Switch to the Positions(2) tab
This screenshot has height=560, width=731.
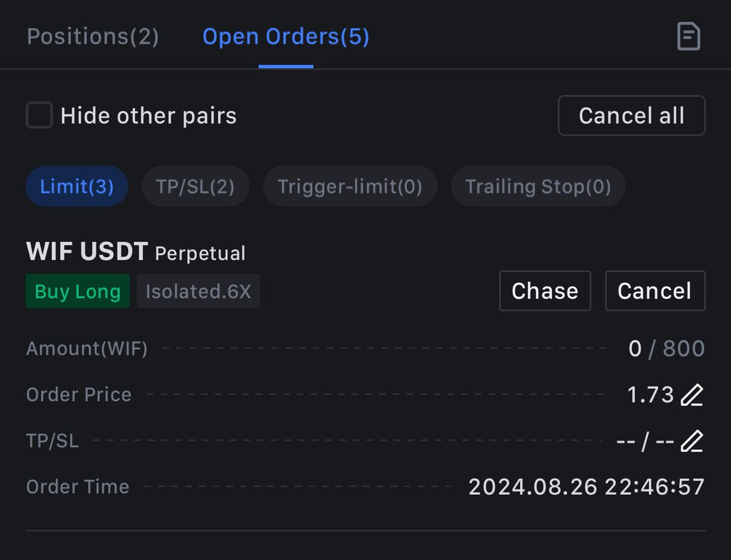[x=93, y=37]
